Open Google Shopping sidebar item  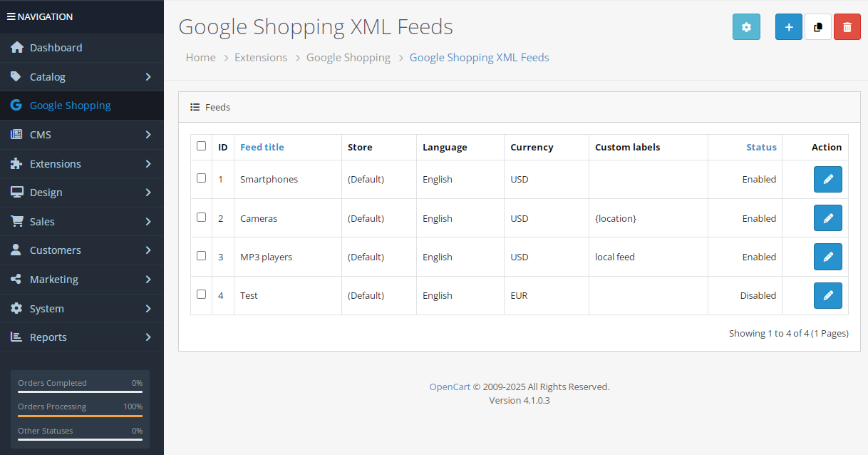(x=82, y=106)
